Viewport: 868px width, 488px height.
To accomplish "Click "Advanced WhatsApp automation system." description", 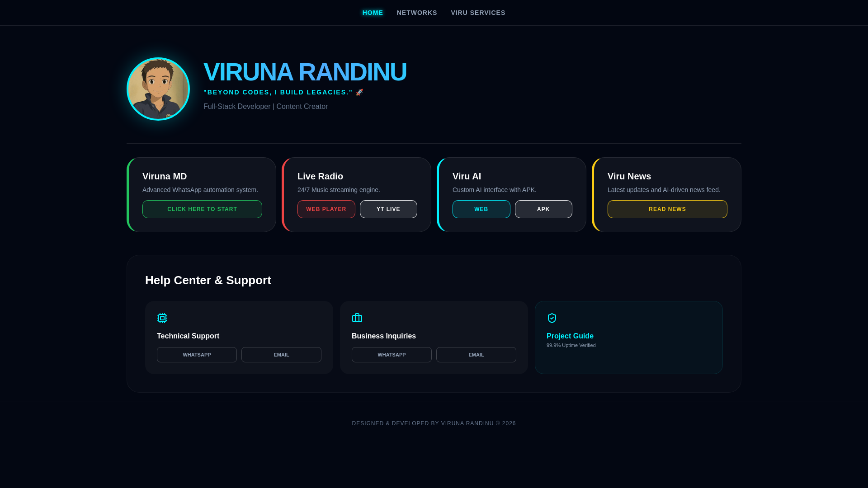I will pos(200,190).
